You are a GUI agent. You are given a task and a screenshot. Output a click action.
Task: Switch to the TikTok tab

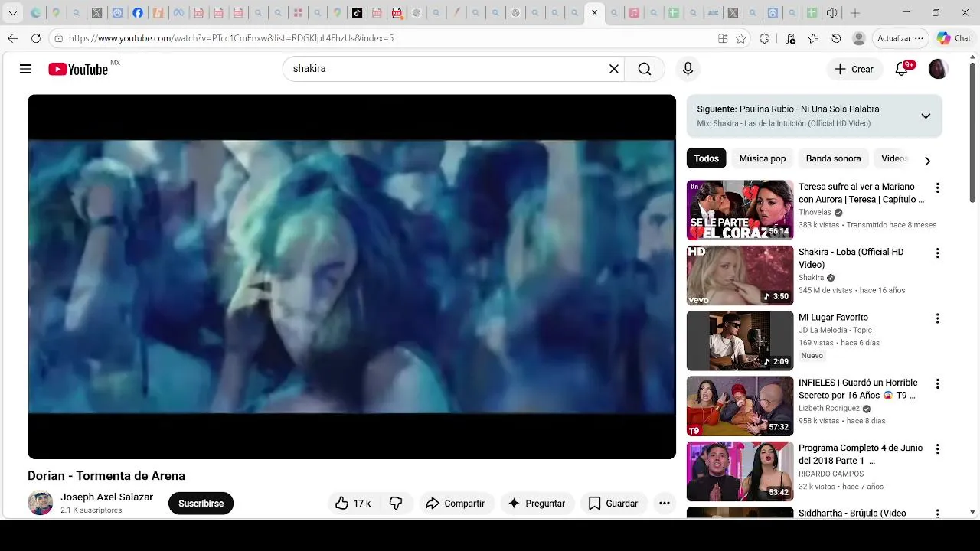357,13
